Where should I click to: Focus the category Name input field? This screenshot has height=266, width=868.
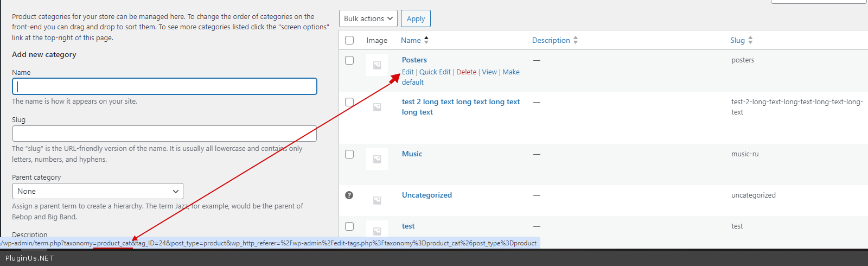click(x=164, y=86)
